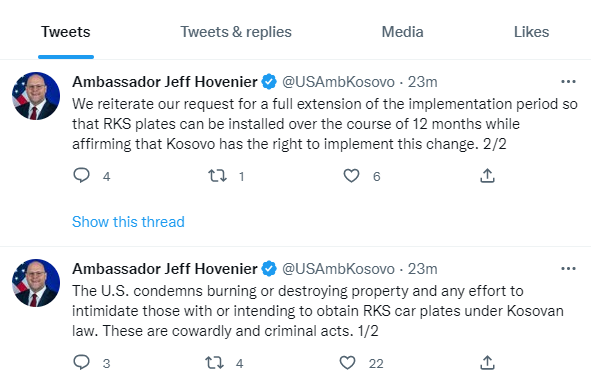Image resolution: width=591 pixels, height=381 pixels.
Task: Share the 1/2 cowardly acts tweet
Action: (487, 363)
